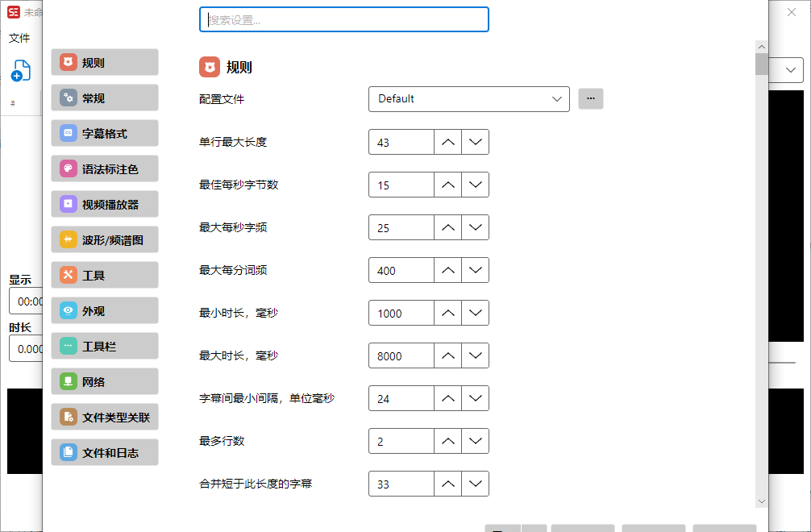Click the settings scrollbar thumb
The image size is (811, 532).
[x=761, y=64]
